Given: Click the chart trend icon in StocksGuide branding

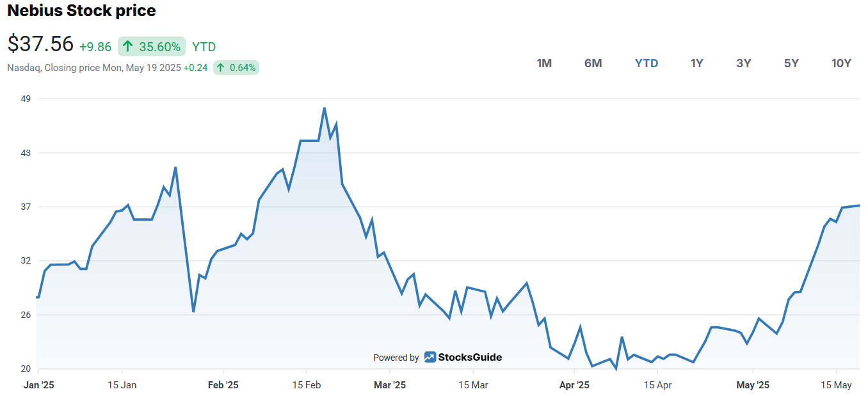Looking at the screenshot, I should (x=431, y=358).
